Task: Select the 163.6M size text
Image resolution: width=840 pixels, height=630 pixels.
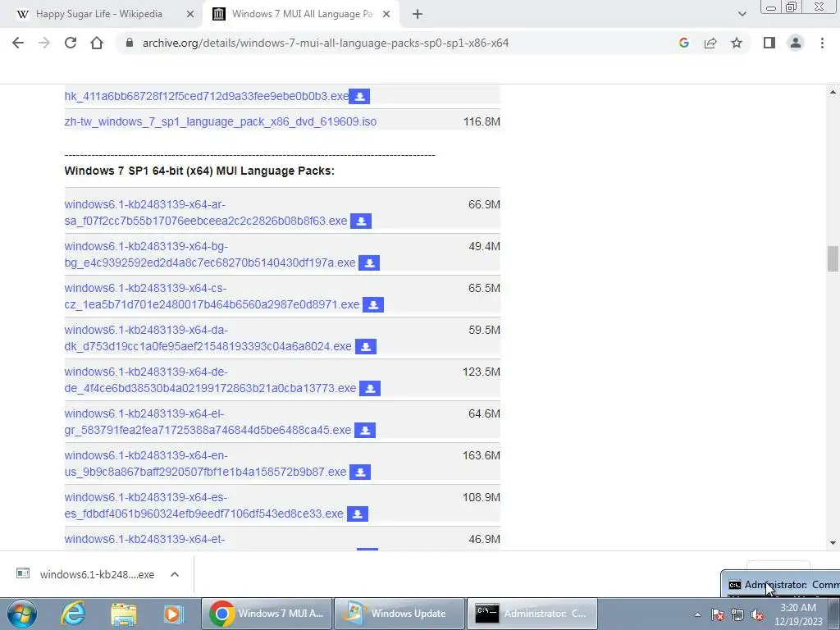Action: (x=481, y=455)
